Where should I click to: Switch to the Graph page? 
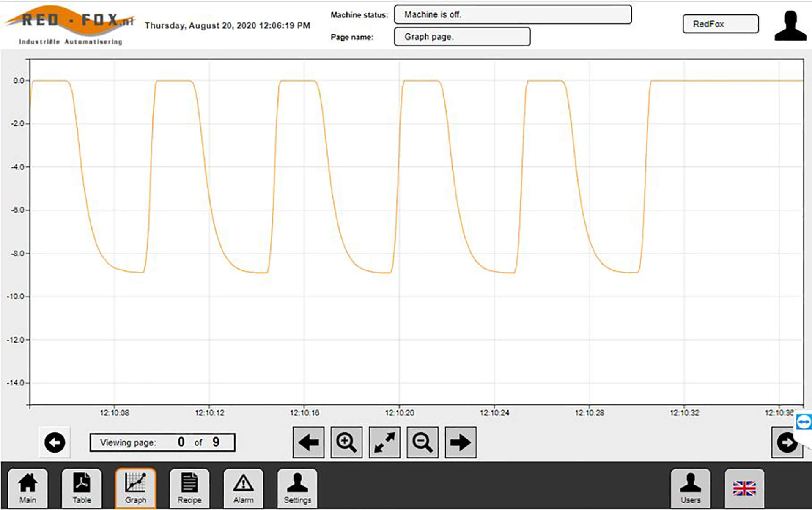(x=135, y=488)
